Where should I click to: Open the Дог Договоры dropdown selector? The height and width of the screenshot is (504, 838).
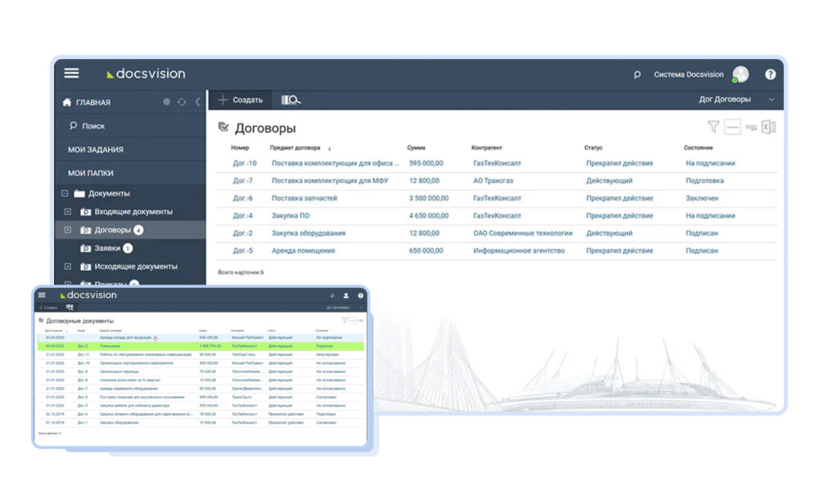[x=732, y=100]
